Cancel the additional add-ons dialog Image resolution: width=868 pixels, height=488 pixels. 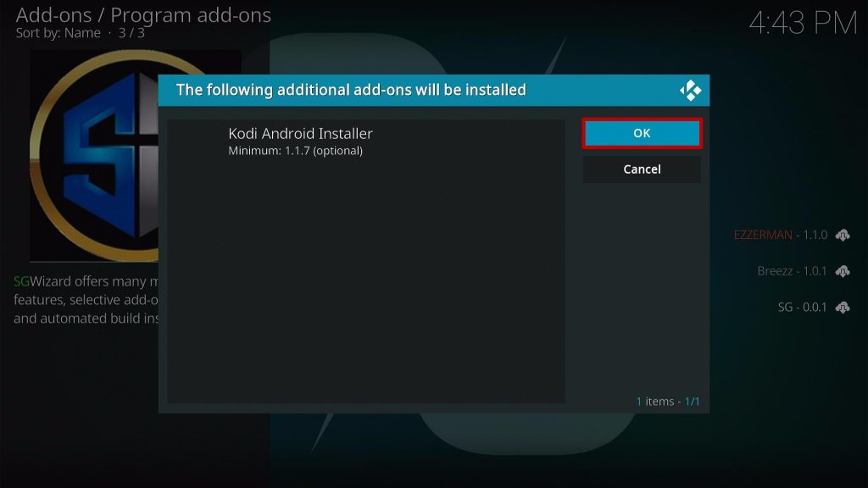click(x=642, y=169)
